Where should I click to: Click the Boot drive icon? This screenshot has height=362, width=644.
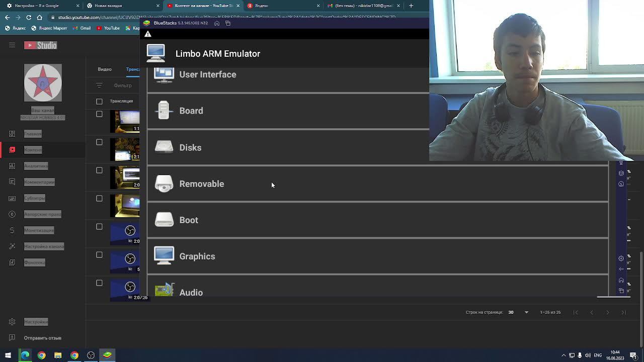click(x=164, y=220)
